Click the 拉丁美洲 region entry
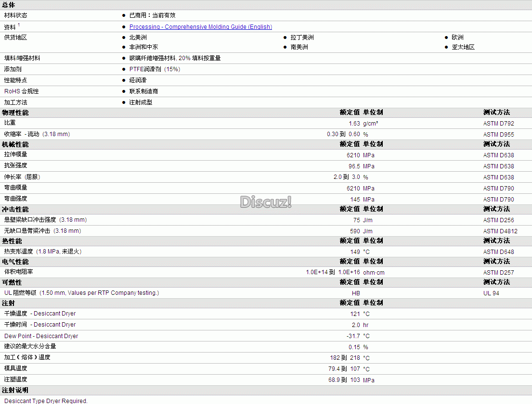The image size is (532, 404). (302, 38)
